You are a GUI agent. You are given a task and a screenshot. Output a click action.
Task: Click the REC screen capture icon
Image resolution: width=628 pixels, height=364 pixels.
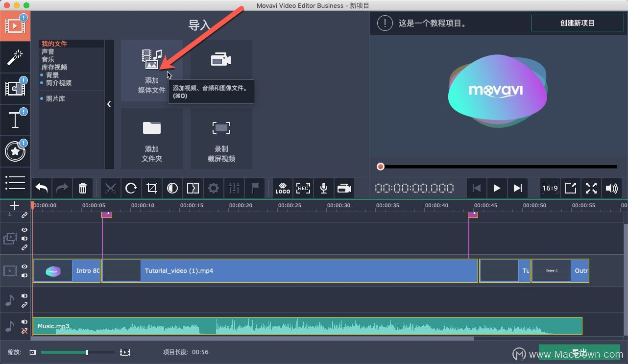tap(303, 188)
